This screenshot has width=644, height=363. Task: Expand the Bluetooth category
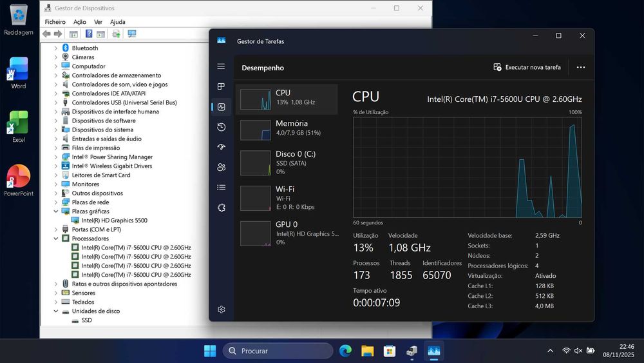click(x=56, y=48)
